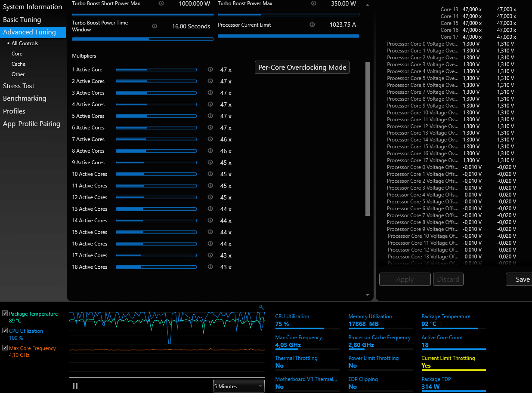Open System Information section

coord(33,7)
